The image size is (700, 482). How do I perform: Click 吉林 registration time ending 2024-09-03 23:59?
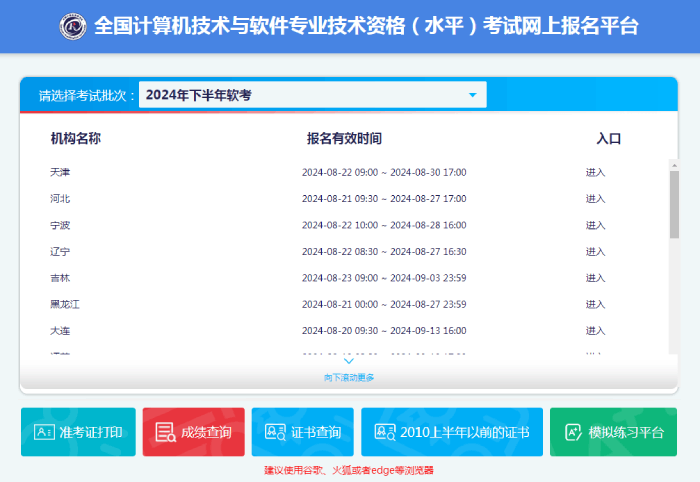pos(428,278)
